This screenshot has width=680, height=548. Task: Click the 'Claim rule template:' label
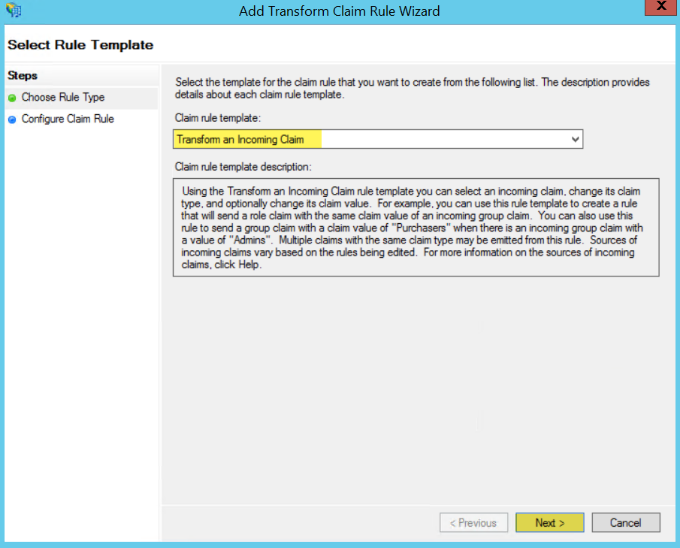pos(217,120)
